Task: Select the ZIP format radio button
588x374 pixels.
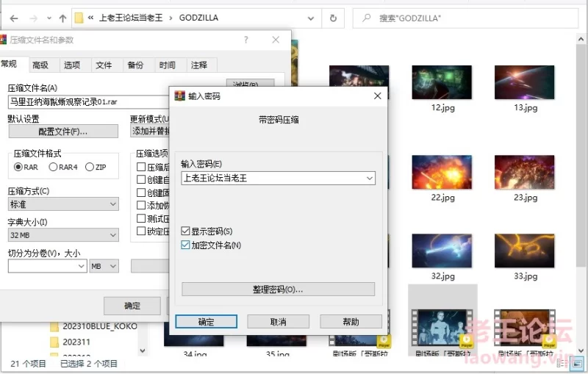Action: click(89, 167)
